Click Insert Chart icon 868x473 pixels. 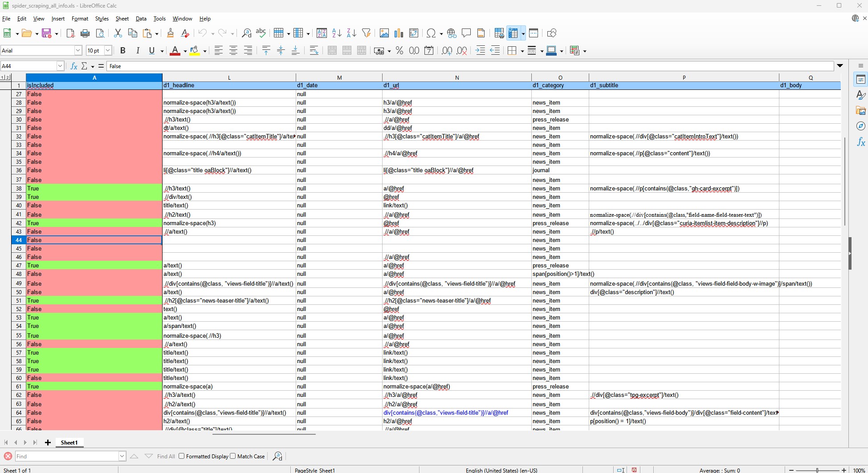(x=399, y=33)
